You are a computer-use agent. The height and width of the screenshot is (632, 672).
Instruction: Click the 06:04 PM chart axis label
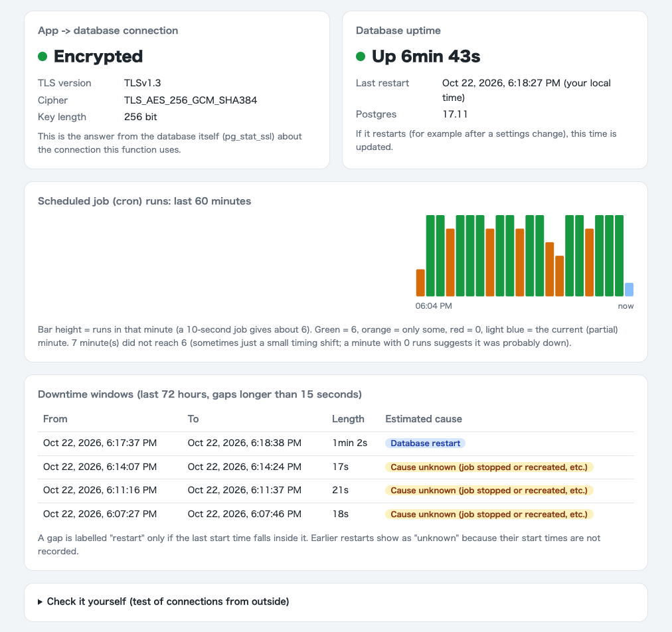click(x=434, y=306)
